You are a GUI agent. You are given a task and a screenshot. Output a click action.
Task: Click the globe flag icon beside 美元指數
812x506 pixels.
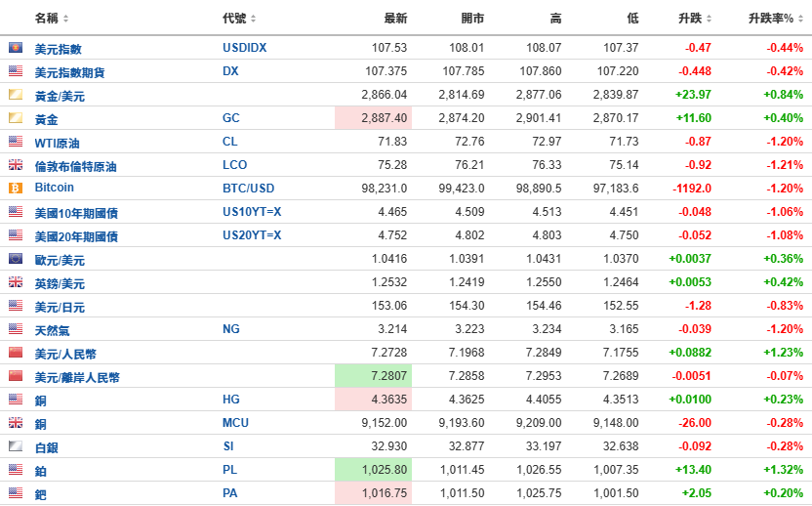pyautogui.click(x=16, y=48)
